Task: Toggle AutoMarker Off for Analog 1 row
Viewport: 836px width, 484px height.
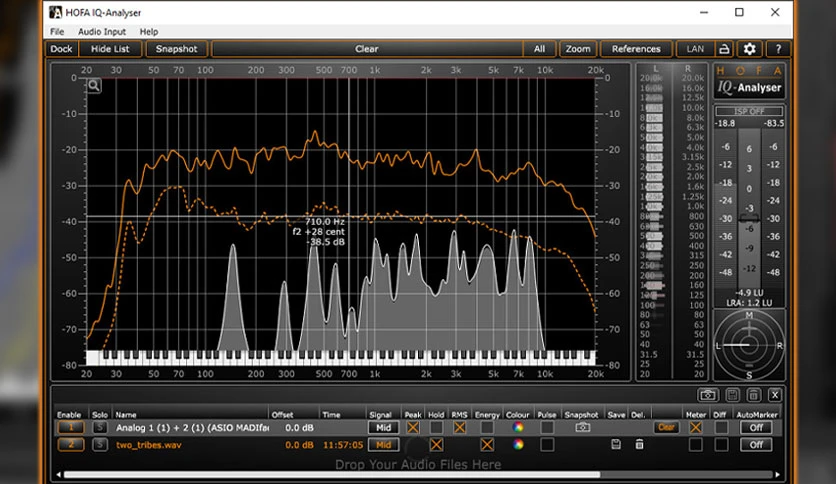Action: click(x=756, y=427)
